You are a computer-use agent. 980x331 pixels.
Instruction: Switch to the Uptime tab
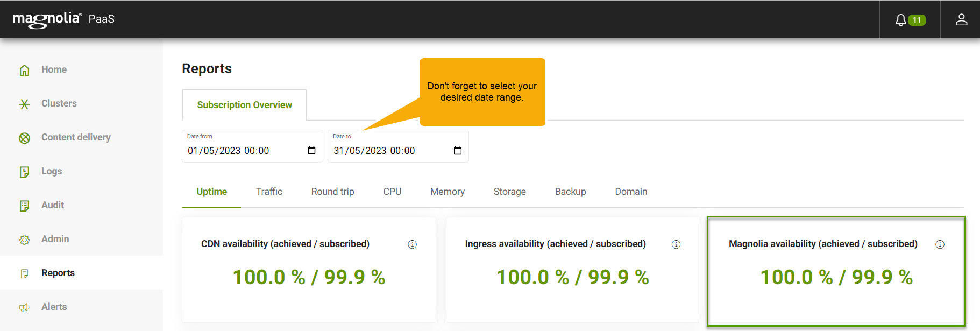click(211, 192)
